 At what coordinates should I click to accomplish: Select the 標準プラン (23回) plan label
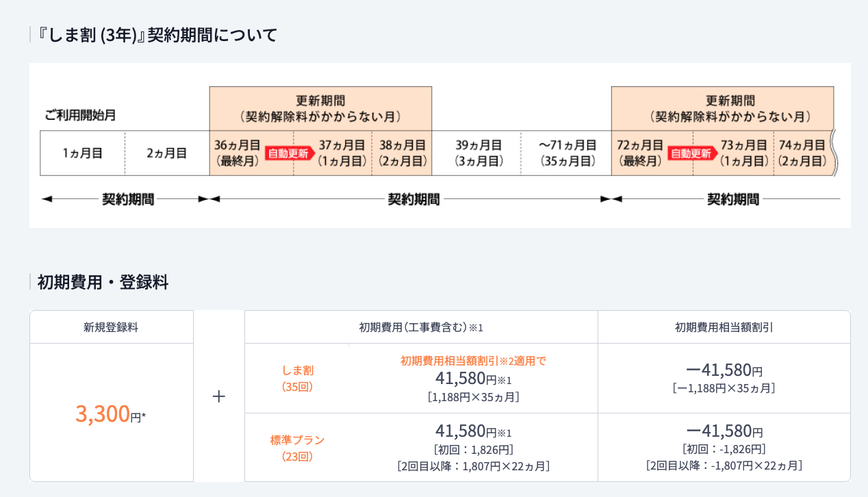pos(297,448)
